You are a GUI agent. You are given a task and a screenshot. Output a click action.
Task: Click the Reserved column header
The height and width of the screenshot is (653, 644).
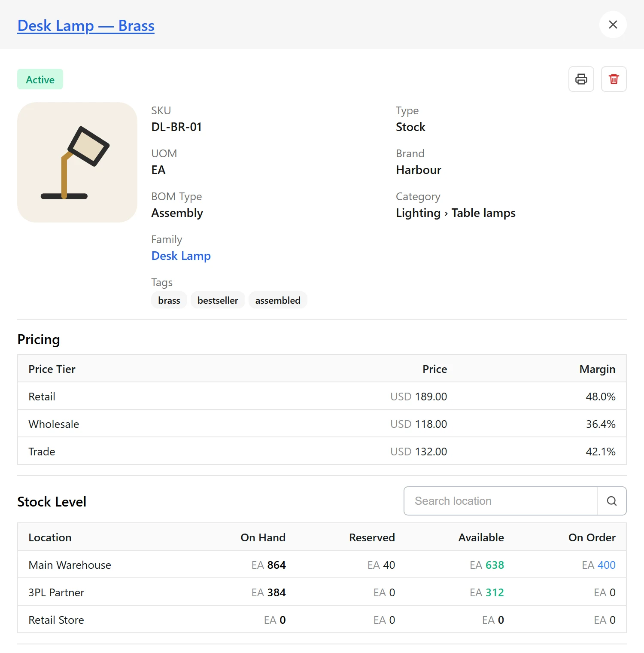pyautogui.click(x=372, y=537)
